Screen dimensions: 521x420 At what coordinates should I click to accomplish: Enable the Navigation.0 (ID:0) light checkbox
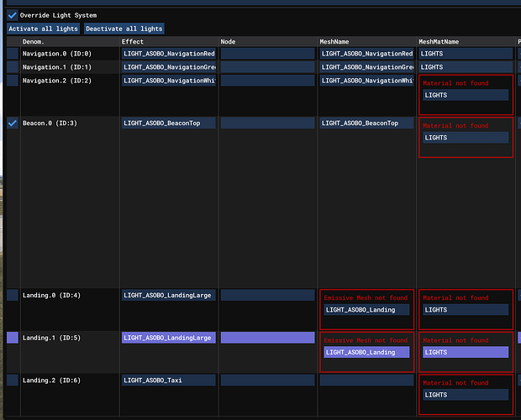tap(13, 54)
